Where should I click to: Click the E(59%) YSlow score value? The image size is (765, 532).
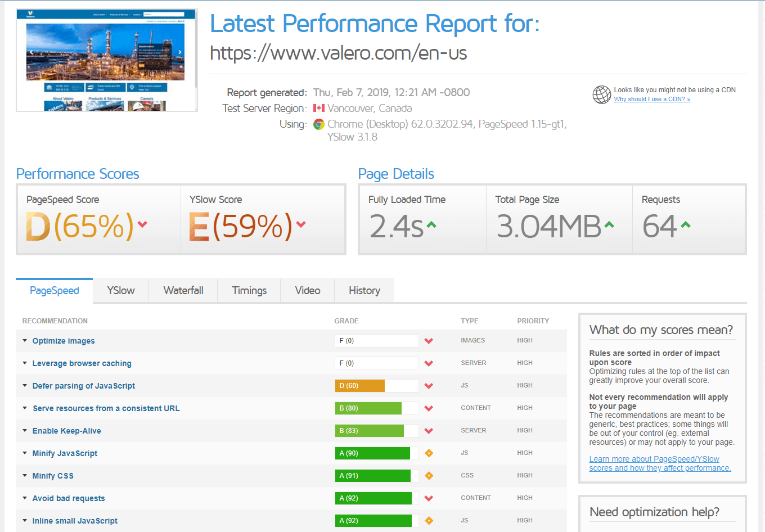click(241, 227)
